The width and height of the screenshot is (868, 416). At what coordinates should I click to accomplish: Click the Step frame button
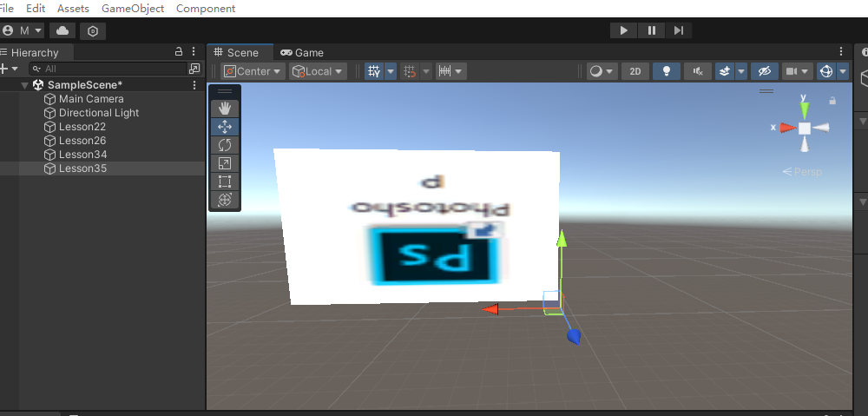tap(679, 30)
